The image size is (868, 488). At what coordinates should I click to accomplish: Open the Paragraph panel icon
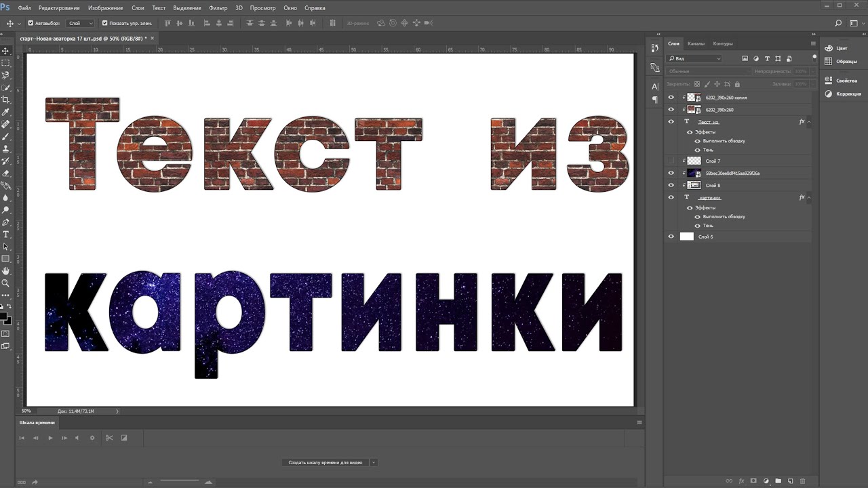(654, 100)
